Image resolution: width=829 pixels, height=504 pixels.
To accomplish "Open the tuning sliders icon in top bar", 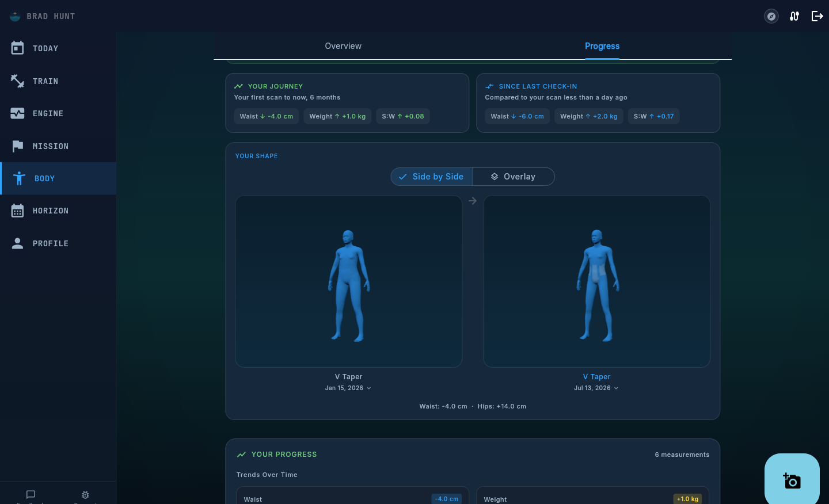I will click(x=794, y=16).
